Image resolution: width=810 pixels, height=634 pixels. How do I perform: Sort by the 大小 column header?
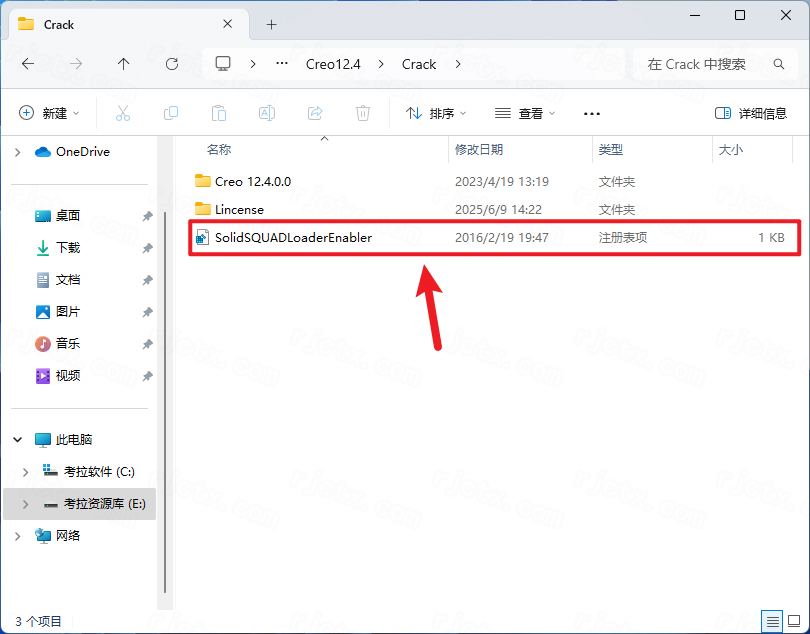pyautogui.click(x=730, y=149)
